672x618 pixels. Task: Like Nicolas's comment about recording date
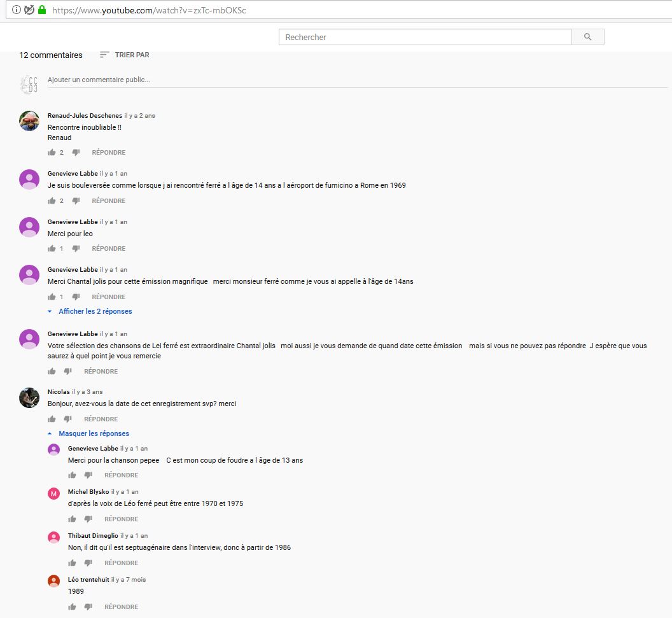click(x=52, y=419)
